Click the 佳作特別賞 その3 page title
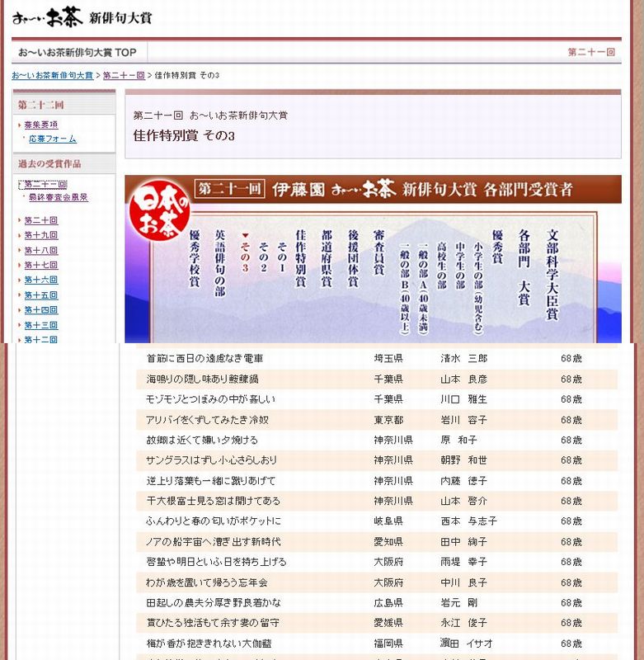Viewport: 644px width, 660px height. click(184, 135)
